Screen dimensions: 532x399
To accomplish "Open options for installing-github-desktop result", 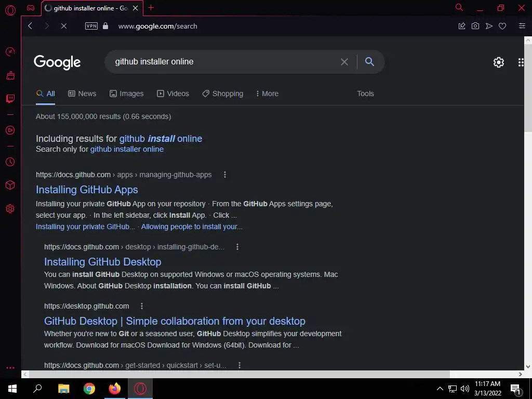I will coord(237,247).
